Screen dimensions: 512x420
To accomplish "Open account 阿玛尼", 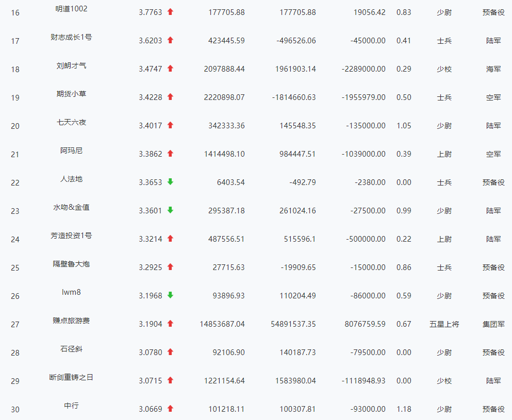I will coord(71,151).
